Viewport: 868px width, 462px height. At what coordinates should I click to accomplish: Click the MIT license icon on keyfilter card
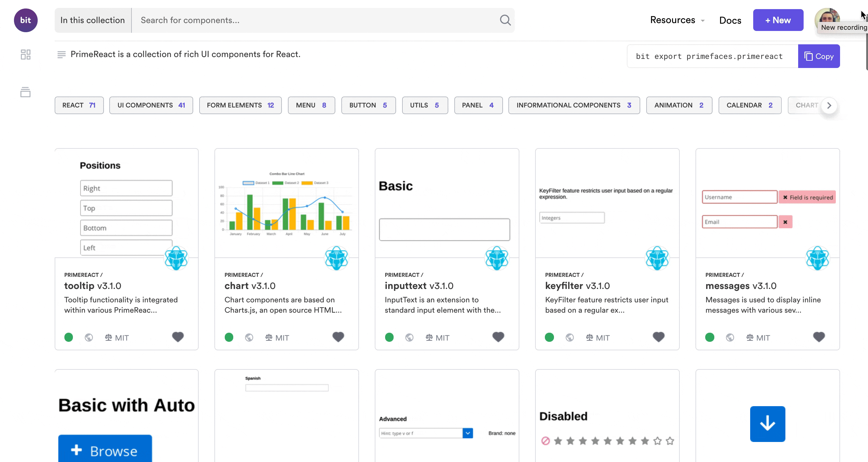tap(589, 338)
